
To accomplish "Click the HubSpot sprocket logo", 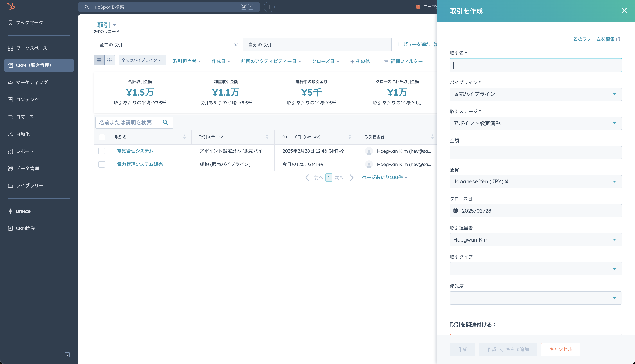I will coord(11,7).
